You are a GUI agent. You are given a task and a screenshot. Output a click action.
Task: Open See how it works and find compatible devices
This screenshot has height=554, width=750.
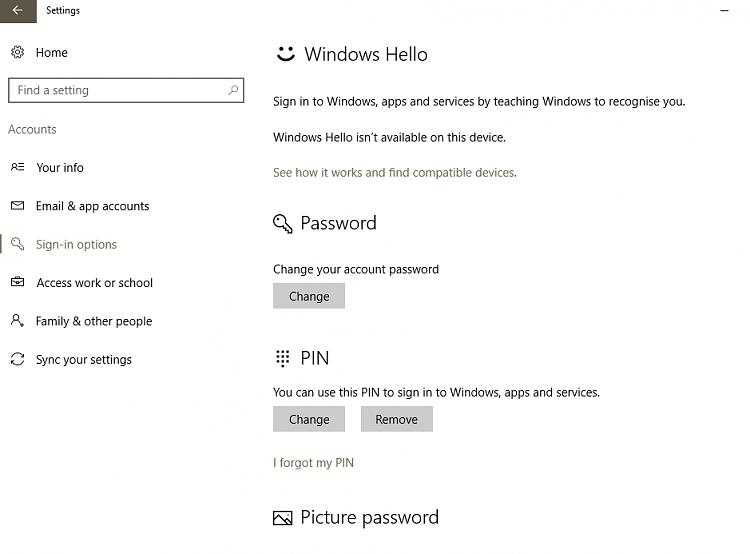395,172
